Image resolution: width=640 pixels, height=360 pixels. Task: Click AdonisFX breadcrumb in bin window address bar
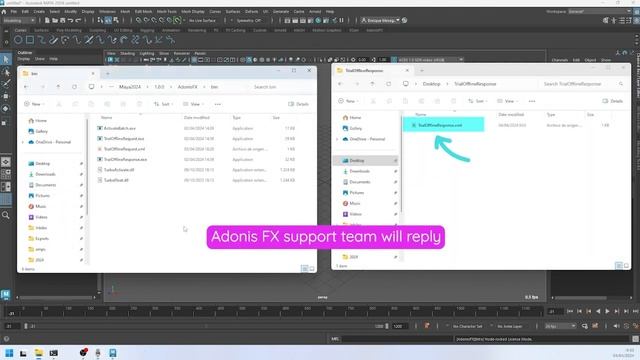187,87
